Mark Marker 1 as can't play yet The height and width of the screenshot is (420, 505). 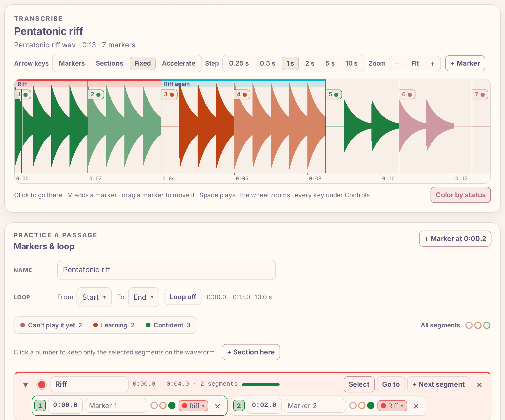click(x=154, y=405)
